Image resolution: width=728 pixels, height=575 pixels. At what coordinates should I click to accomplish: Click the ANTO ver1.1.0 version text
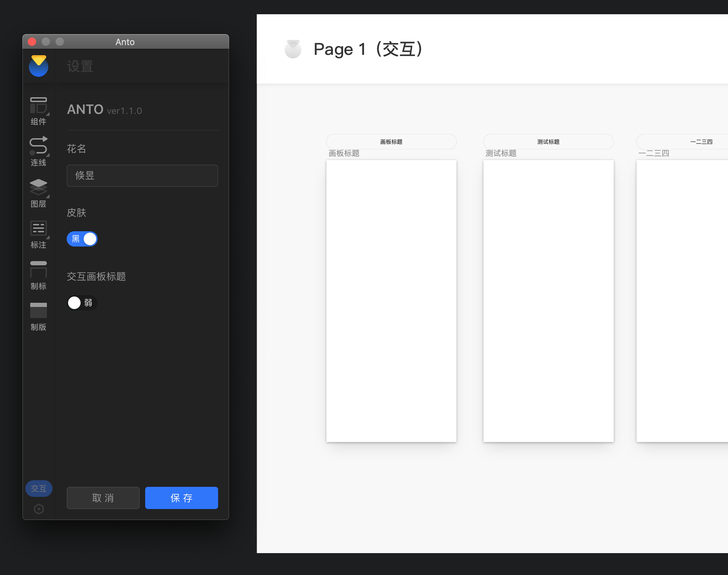click(105, 110)
